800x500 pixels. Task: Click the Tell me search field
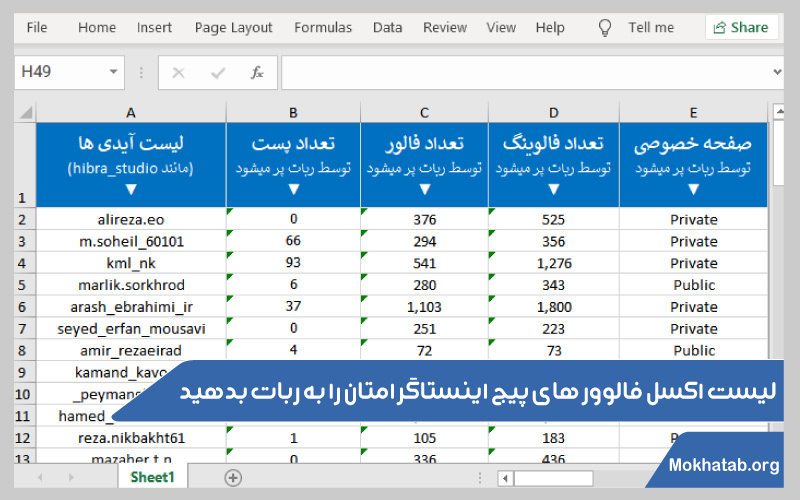coord(651,27)
